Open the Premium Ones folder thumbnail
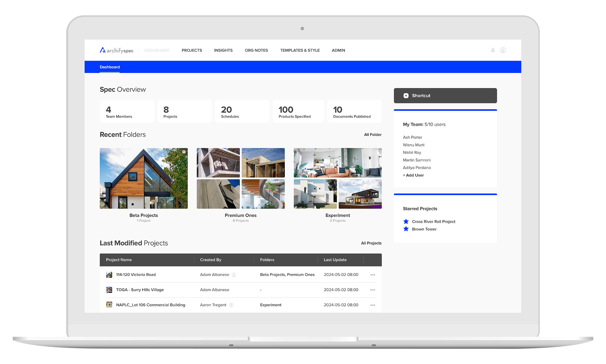Viewport: 606px width, 364px height. [241, 178]
